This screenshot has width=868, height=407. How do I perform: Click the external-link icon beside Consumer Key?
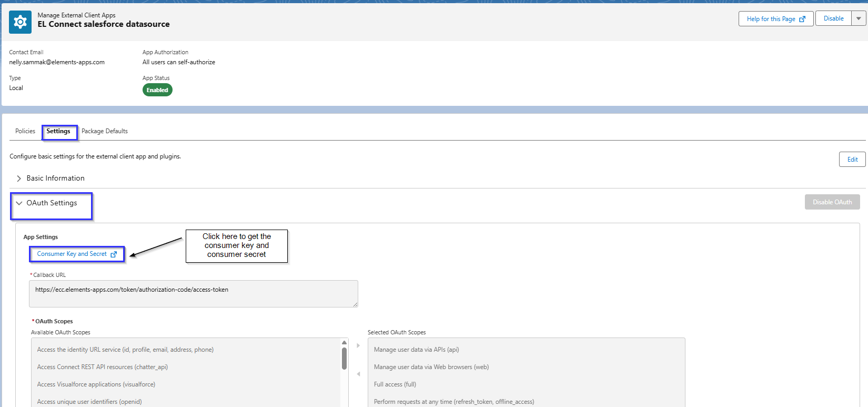(x=114, y=254)
